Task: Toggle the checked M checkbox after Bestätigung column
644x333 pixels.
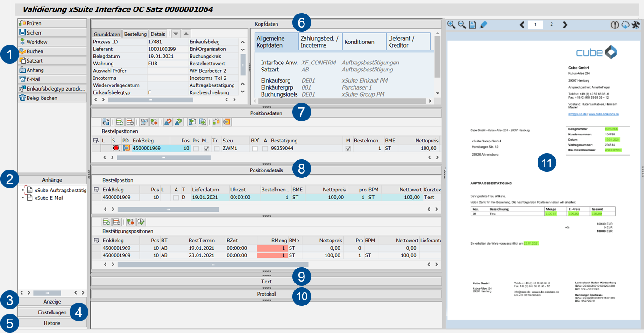Action: click(347, 148)
